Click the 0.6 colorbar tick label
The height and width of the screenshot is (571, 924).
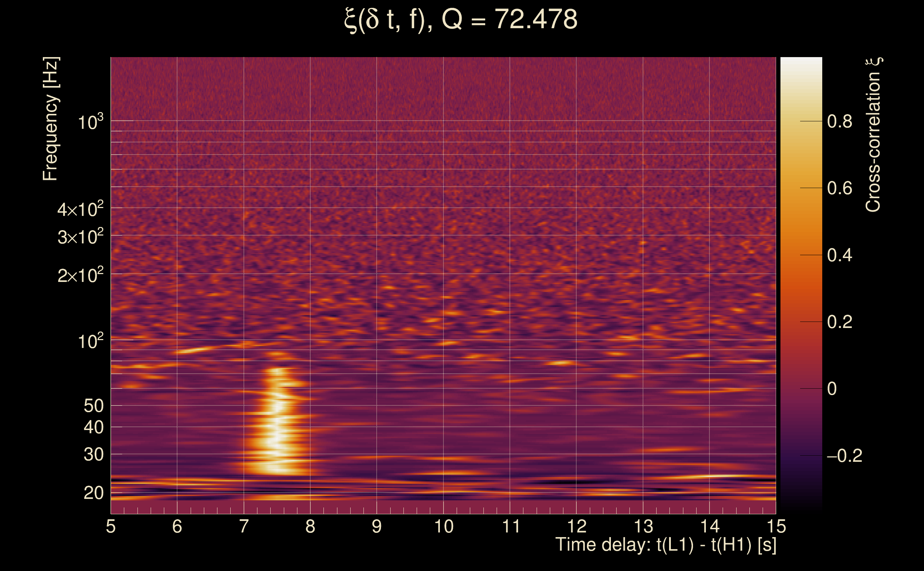[839, 188]
